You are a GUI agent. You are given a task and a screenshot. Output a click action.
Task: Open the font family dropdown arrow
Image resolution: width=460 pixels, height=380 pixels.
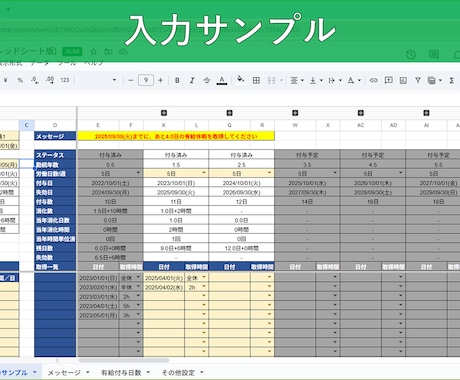click(x=114, y=80)
